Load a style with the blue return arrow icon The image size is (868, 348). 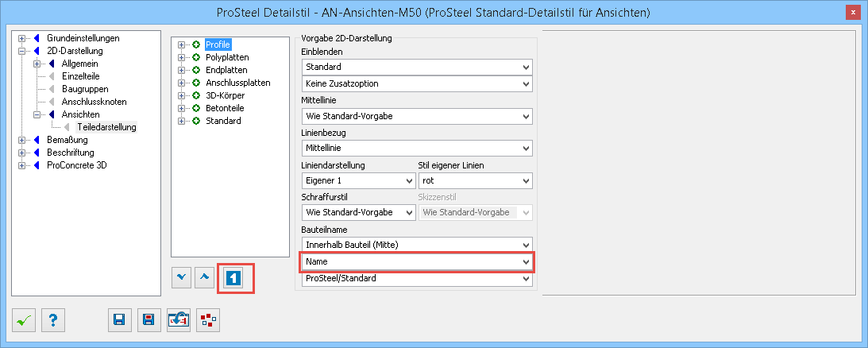tap(179, 319)
